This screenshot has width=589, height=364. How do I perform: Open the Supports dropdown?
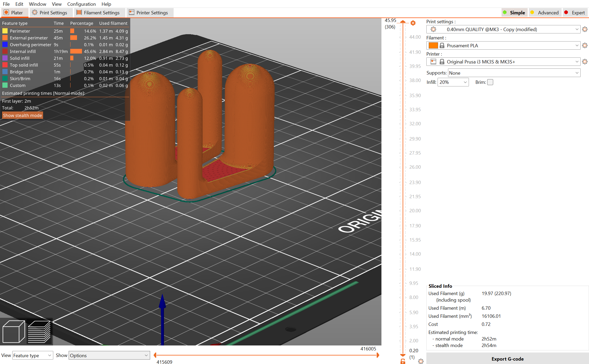514,73
